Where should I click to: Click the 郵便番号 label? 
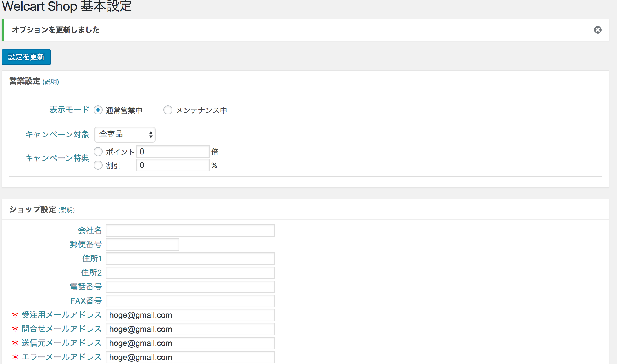point(86,244)
